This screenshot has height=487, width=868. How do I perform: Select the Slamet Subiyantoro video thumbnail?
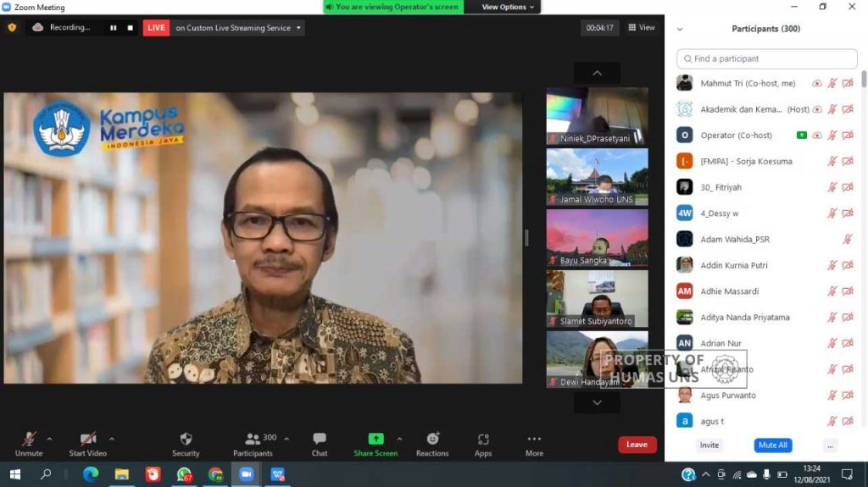point(598,299)
